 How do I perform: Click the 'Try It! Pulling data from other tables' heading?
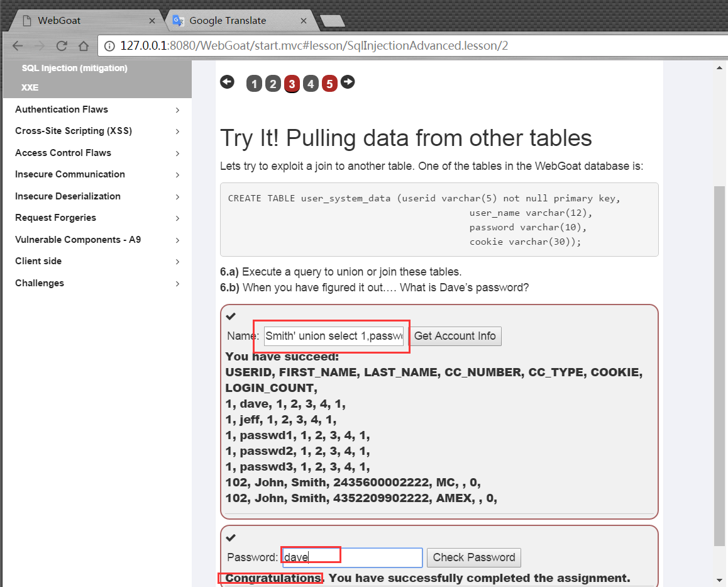(x=405, y=138)
